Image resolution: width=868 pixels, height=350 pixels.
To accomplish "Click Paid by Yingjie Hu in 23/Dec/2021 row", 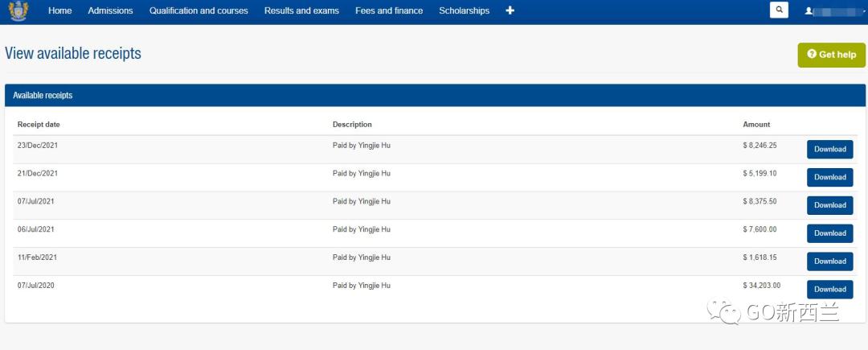I will click(x=362, y=146).
